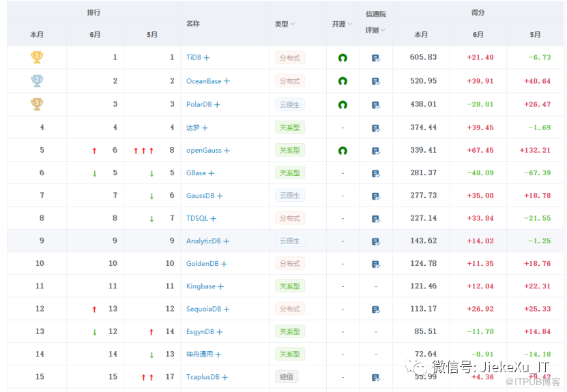567x392 pixels.
Task: Click the 分布式 tag in GoldenDB row
Action: (x=290, y=263)
